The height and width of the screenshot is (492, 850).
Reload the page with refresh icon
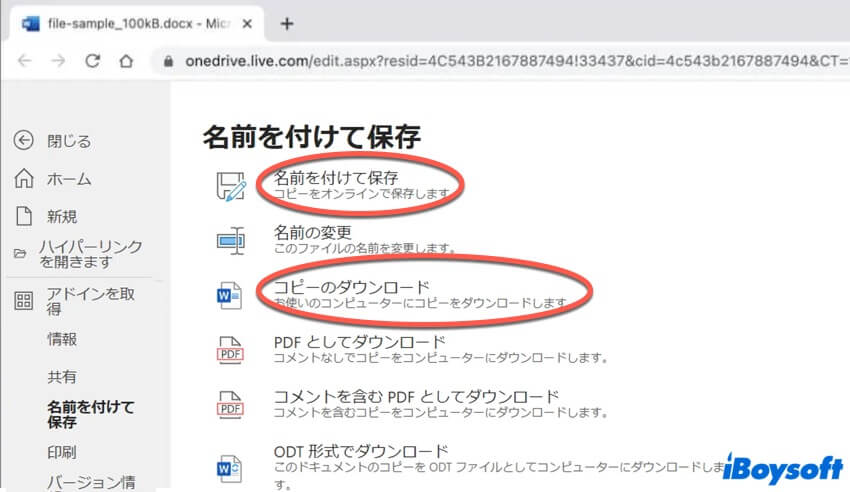click(93, 61)
